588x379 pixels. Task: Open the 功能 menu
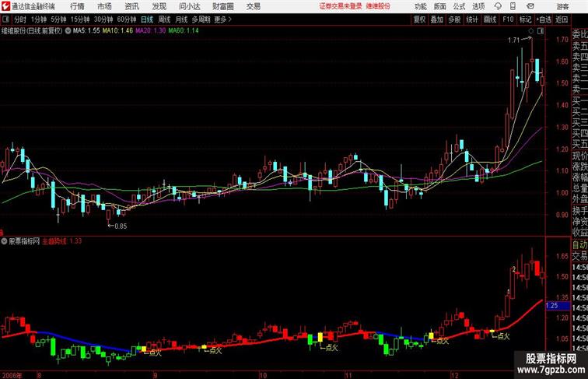pos(420,6)
